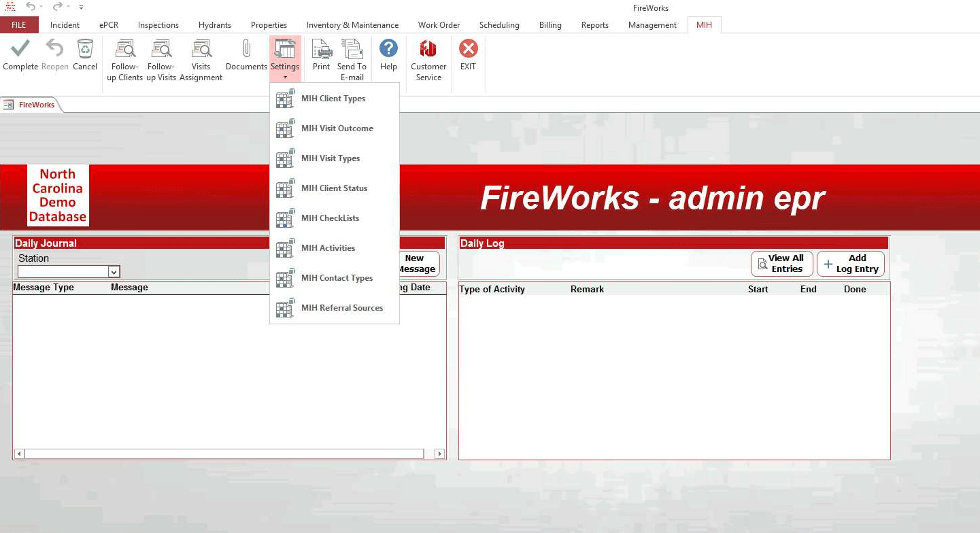The height and width of the screenshot is (533, 980).
Task: Click the Start column header
Action: point(758,289)
